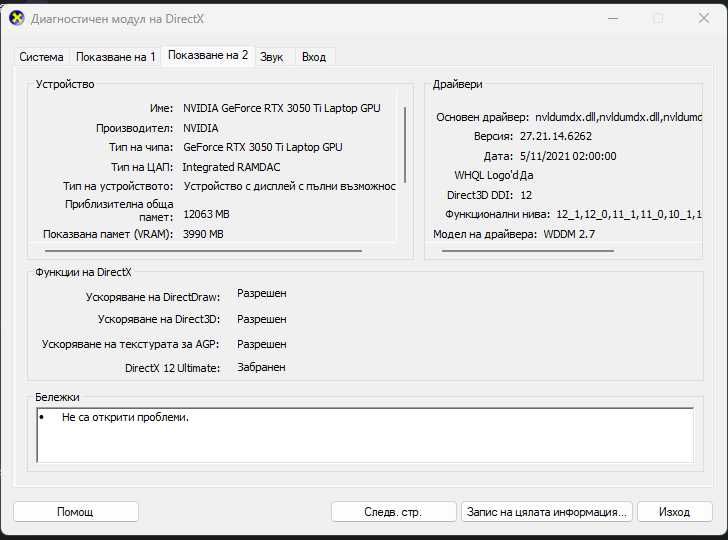Exit using the Изход button
The height and width of the screenshot is (540, 728).
point(674,512)
